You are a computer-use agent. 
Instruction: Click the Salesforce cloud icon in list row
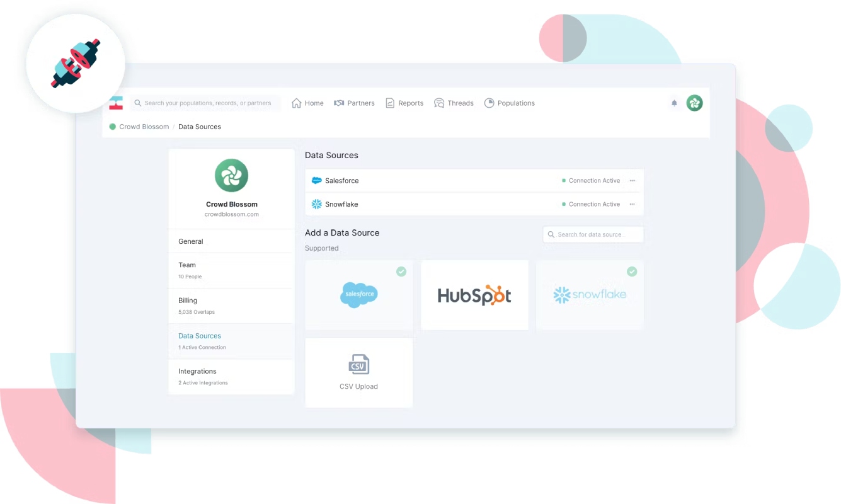317,181
